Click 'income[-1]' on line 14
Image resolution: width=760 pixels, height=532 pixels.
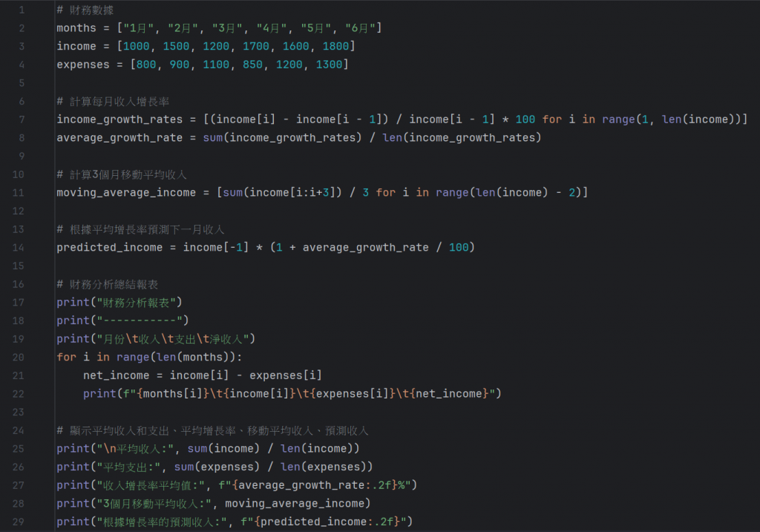point(216,248)
